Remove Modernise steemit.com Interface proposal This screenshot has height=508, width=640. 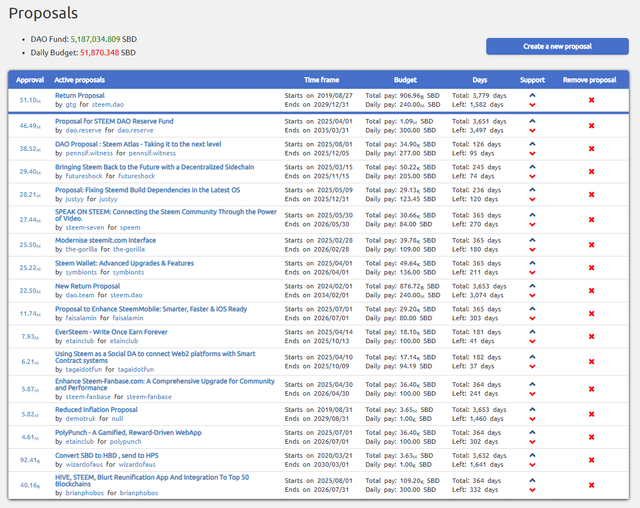pyautogui.click(x=591, y=245)
